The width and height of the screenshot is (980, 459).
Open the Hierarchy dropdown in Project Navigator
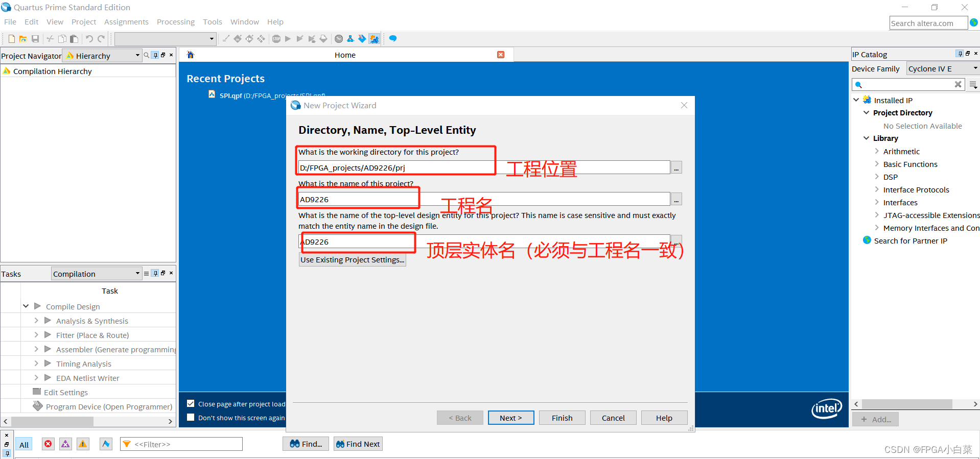tap(103, 55)
